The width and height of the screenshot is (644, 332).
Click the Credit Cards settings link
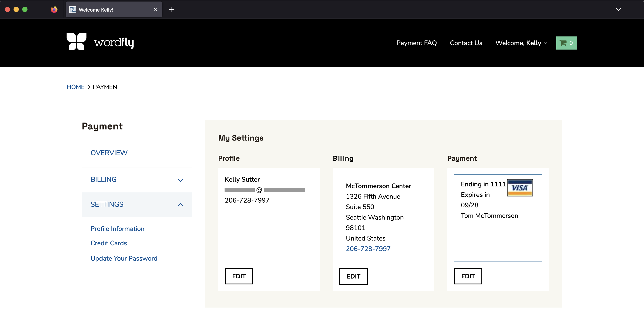[x=108, y=243]
